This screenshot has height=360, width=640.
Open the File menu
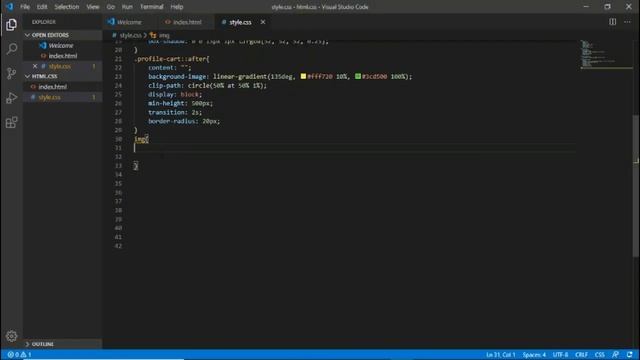click(x=25, y=7)
